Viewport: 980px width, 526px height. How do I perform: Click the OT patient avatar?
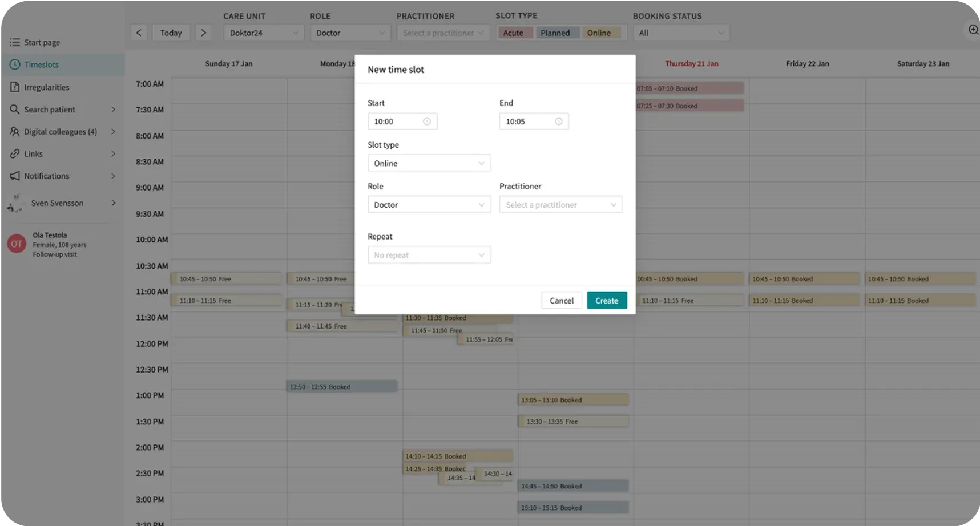(x=17, y=244)
